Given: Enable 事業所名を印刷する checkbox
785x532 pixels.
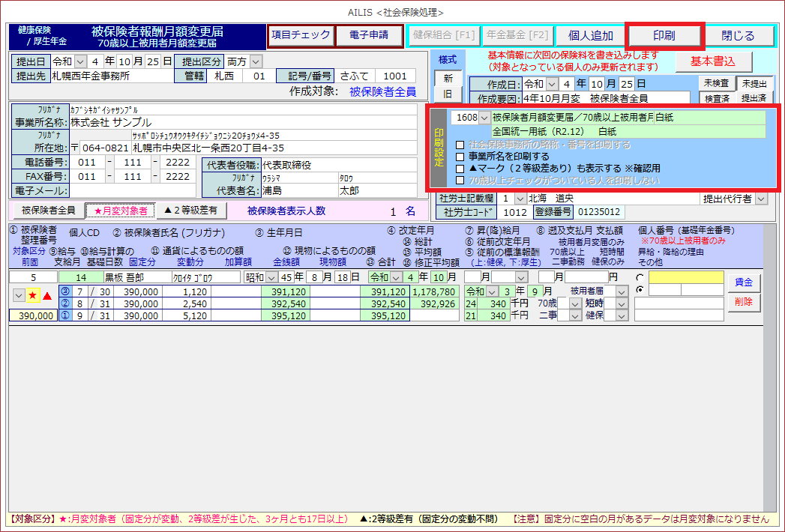Looking at the screenshot, I should 460,157.
